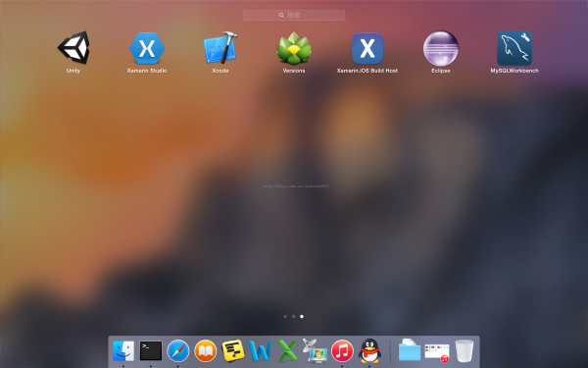Viewport: 588px width, 368px height.
Task: Open Finder from the Dock
Action: point(123,350)
